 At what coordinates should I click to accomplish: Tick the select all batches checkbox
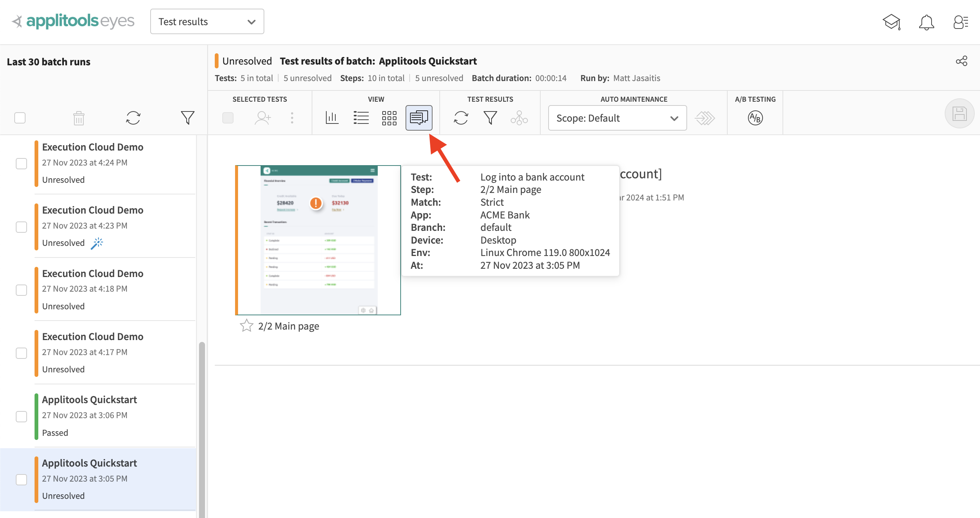tap(20, 118)
